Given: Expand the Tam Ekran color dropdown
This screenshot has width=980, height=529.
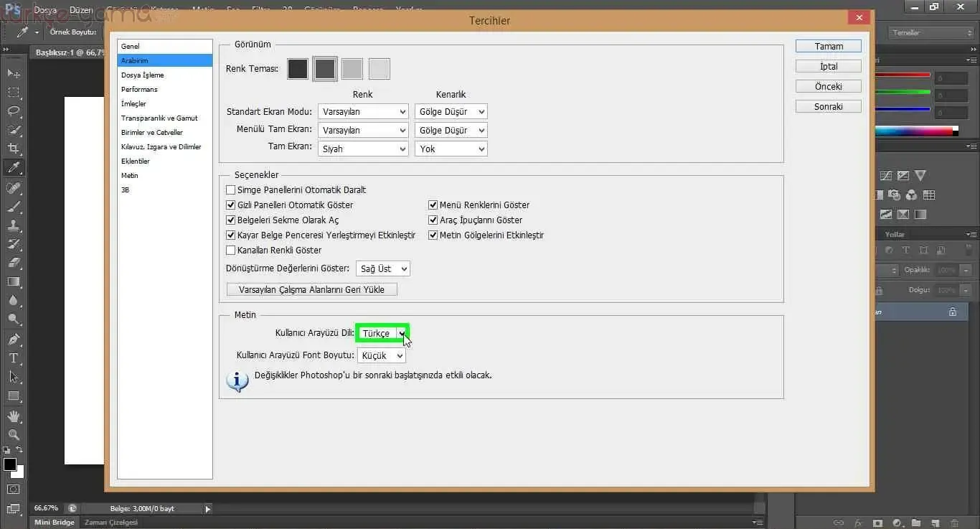Looking at the screenshot, I should coord(364,149).
